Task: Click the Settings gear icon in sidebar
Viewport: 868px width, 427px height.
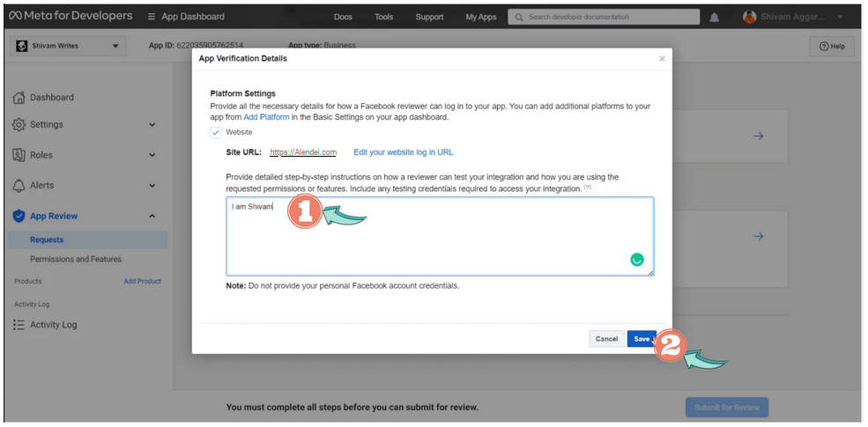Action: tap(19, 125)
